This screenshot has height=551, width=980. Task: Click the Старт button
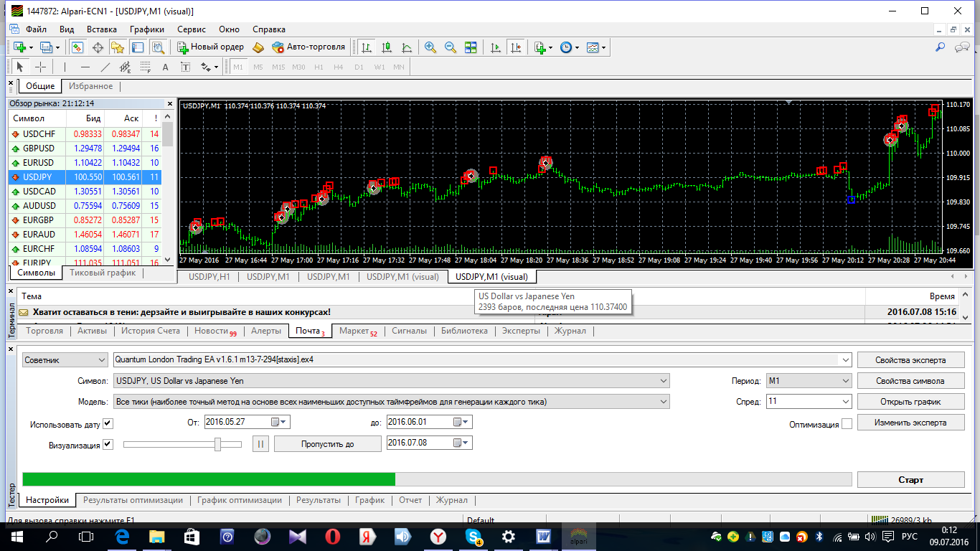tap(910, 480)
